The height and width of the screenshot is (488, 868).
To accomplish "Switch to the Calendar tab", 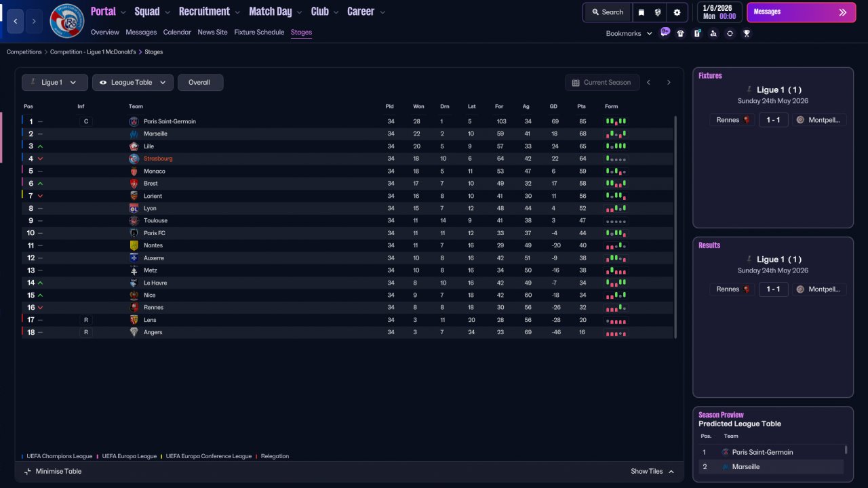I will pyautogui.click(x=177, y=33).
